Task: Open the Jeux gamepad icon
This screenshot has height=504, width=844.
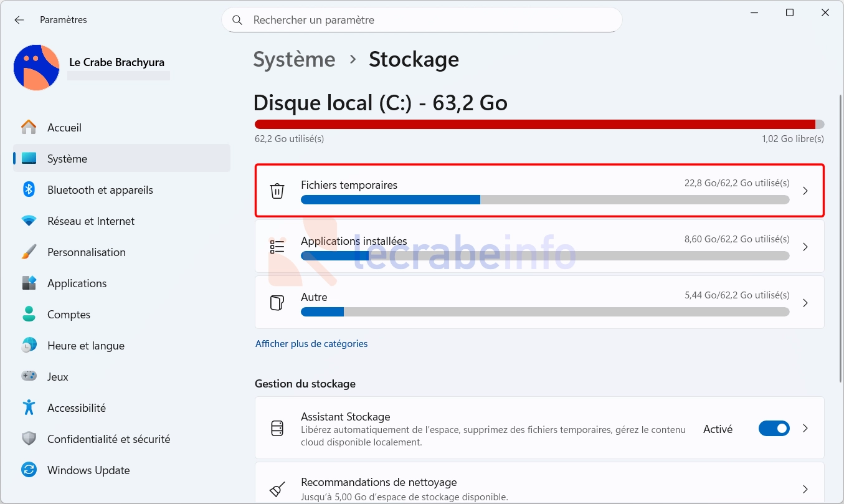Action: pos(29,376)
